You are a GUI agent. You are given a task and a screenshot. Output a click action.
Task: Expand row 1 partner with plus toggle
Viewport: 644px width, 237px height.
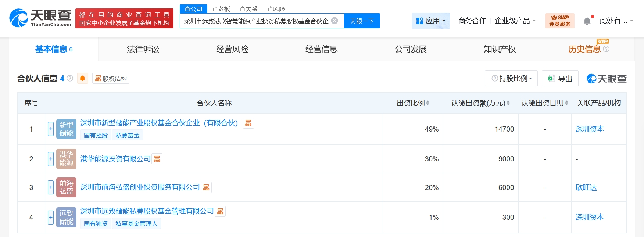[51, 129]
